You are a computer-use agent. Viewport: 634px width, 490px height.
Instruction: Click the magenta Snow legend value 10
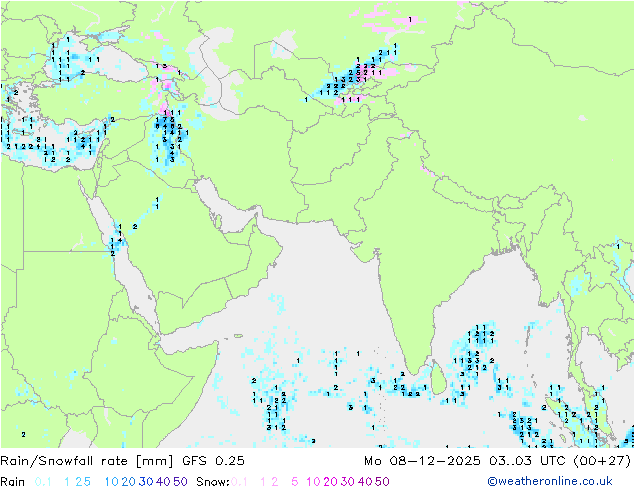coord(313,482)
